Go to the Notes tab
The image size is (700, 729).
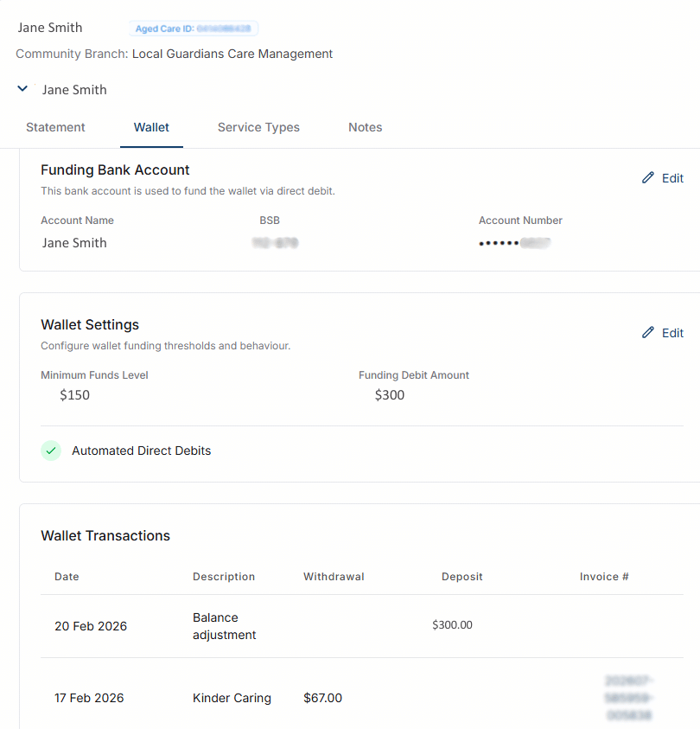(365, 127)
